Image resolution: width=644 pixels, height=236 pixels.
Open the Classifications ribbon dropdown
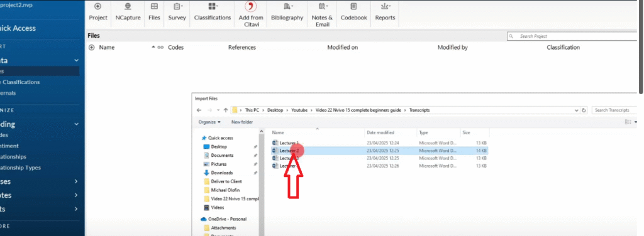pyautogui.click(x=213, y=12)
